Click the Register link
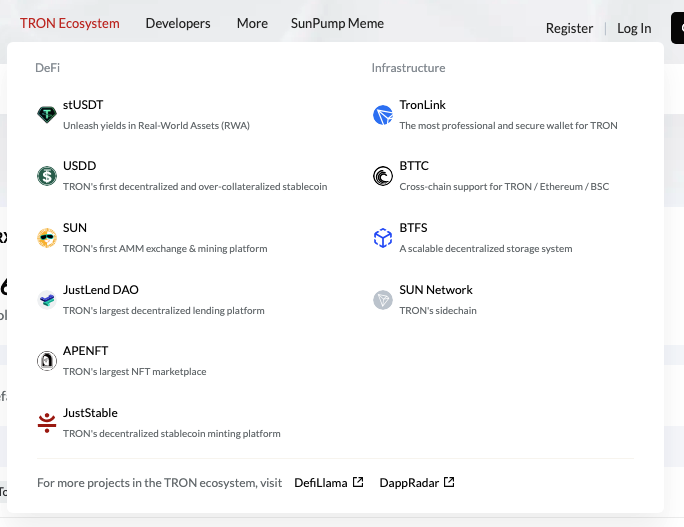684x527 pixels. (569, 28)
